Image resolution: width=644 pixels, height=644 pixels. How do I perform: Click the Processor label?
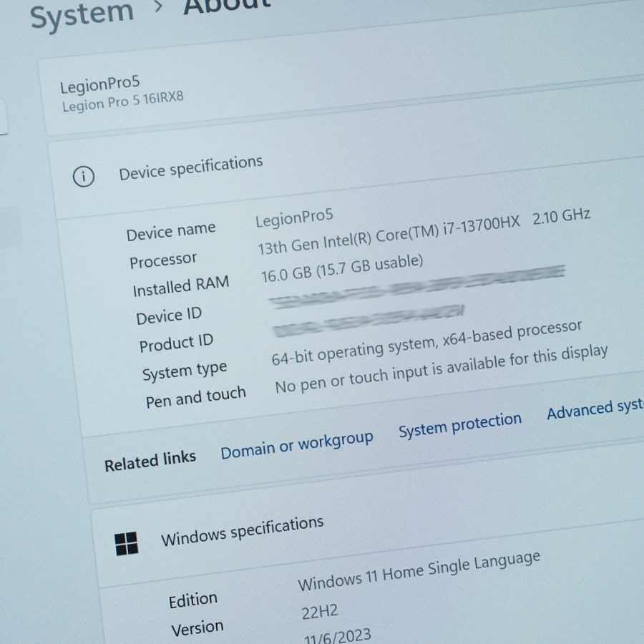point(163,260)
